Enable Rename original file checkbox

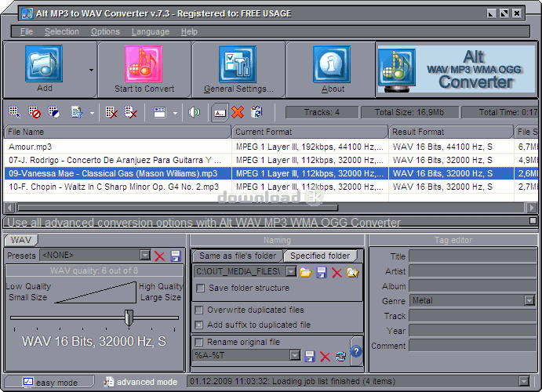198,342
